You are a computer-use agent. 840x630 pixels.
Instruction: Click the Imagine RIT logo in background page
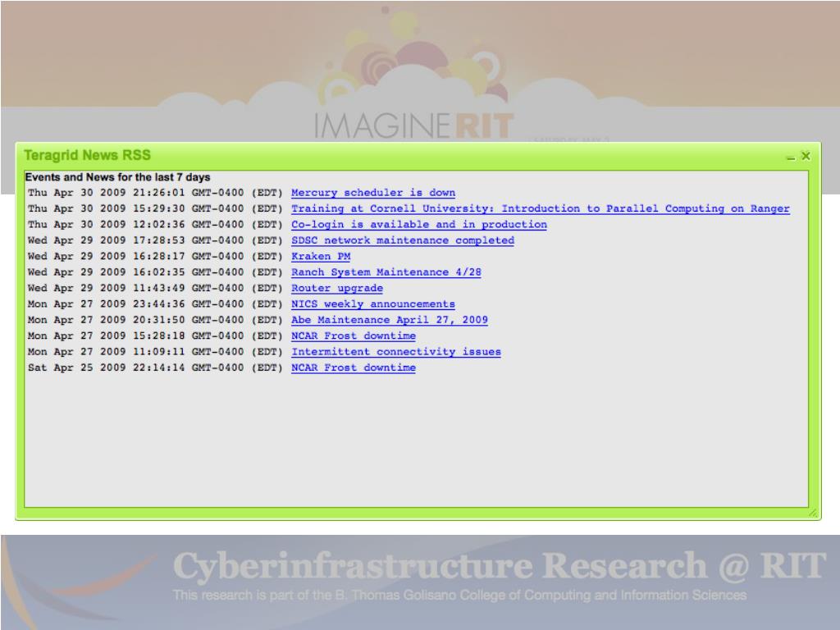click(413, 126)
